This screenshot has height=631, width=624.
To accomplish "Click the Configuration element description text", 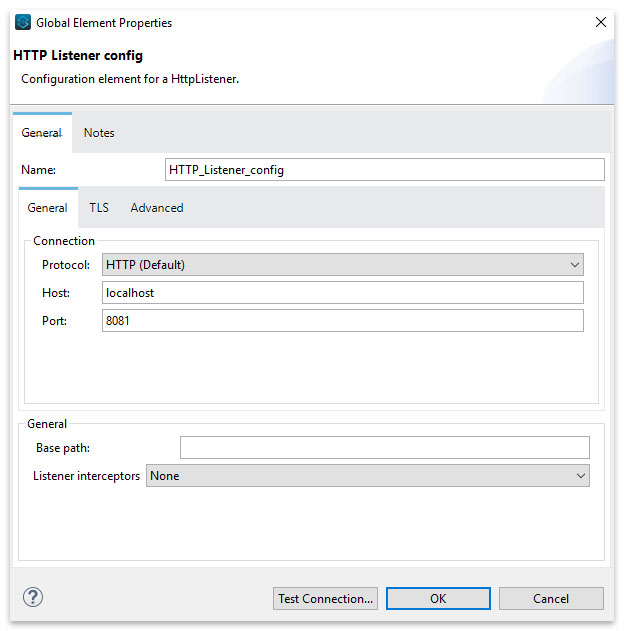I will pos(130,79).
